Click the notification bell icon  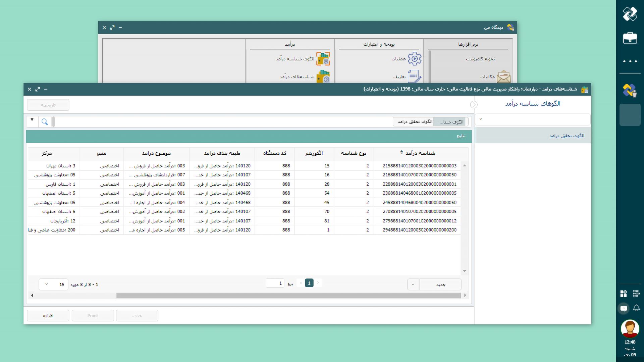[636, 308]
